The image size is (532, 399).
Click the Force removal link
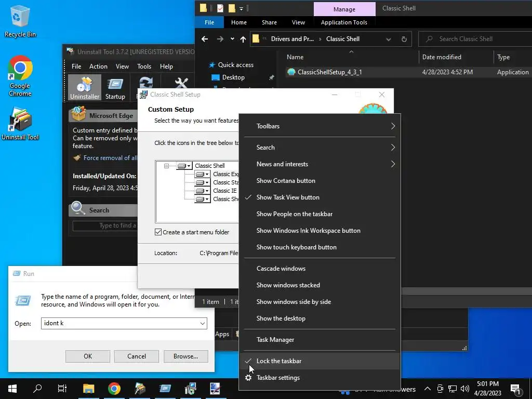pos(110,158)
